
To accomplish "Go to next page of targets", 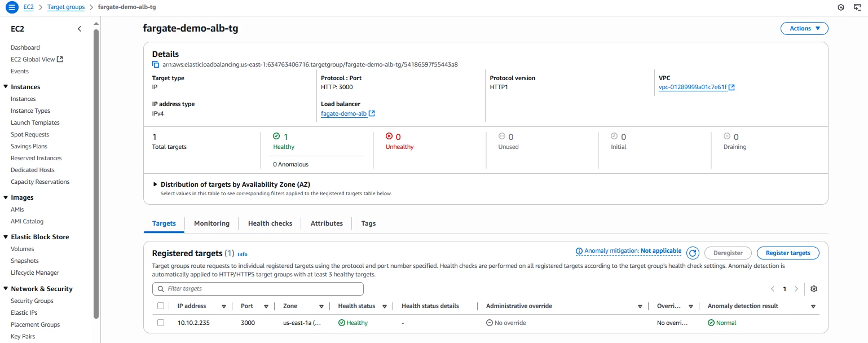I will [x=796, y=289].
